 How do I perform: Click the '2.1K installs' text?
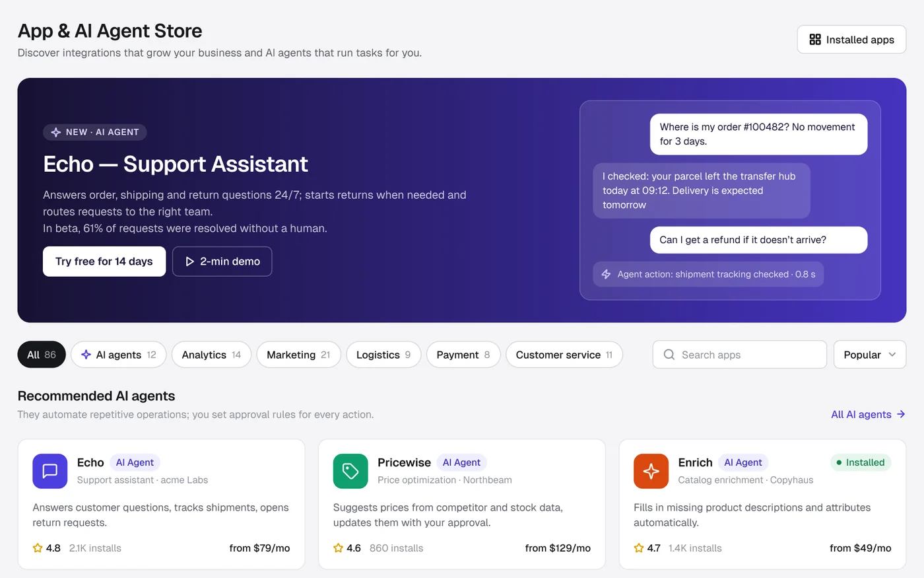coord(95,548)
